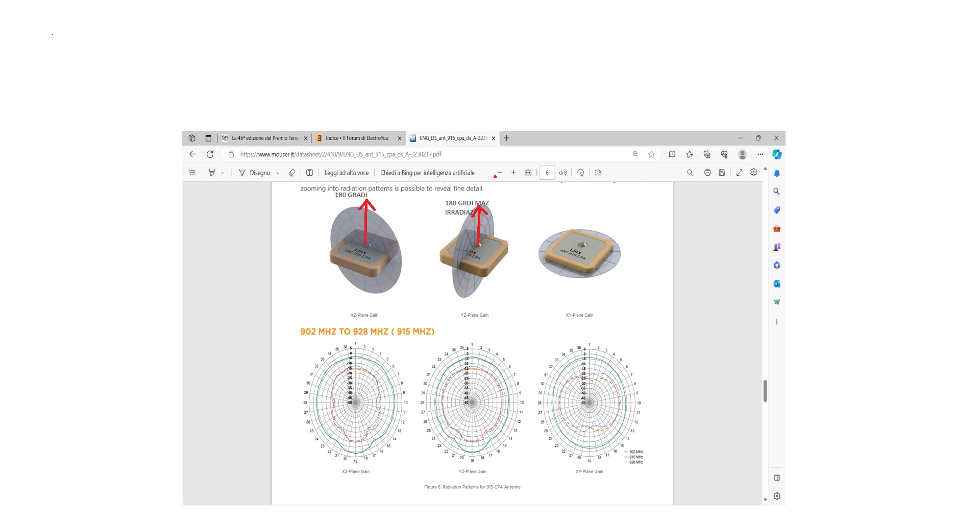This screenshot has height=521, width=980.
Task: Open the Copilot sidebar icon
Action: pyautogui.click(x=777, y=154)
